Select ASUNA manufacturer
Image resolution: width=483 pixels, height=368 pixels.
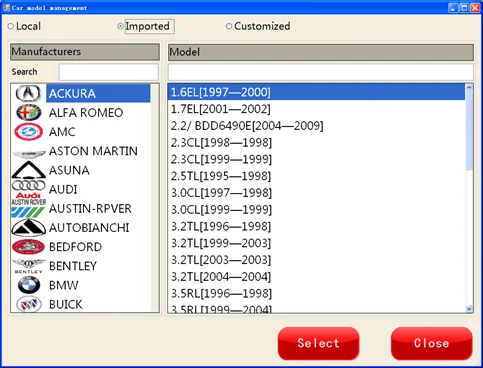point(69,170)
